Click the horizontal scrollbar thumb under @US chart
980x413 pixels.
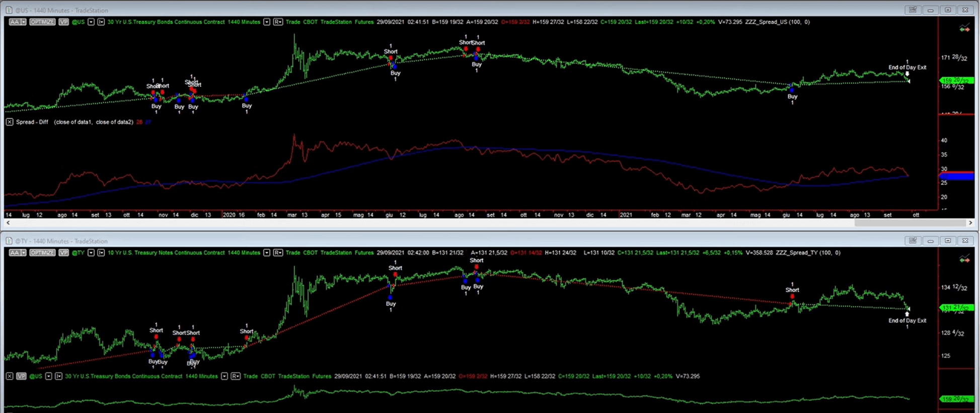pos(910,223)
